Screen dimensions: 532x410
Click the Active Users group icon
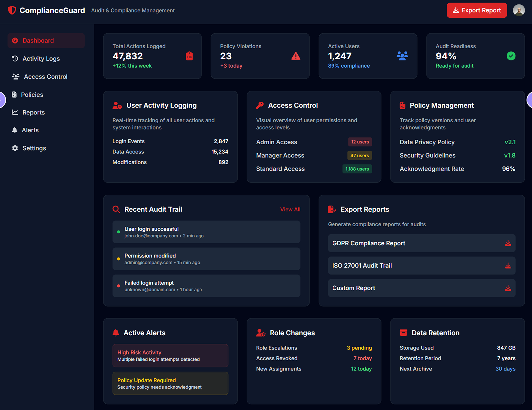coord(402,56)
